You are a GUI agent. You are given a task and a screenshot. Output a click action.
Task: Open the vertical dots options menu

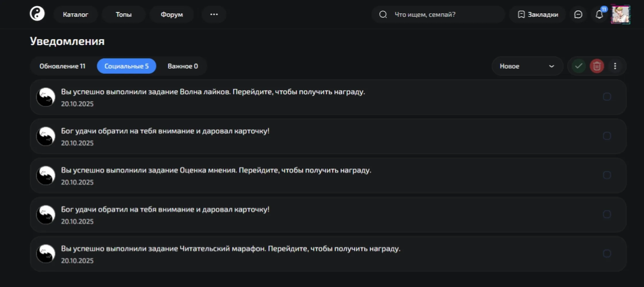coord(615,66)
